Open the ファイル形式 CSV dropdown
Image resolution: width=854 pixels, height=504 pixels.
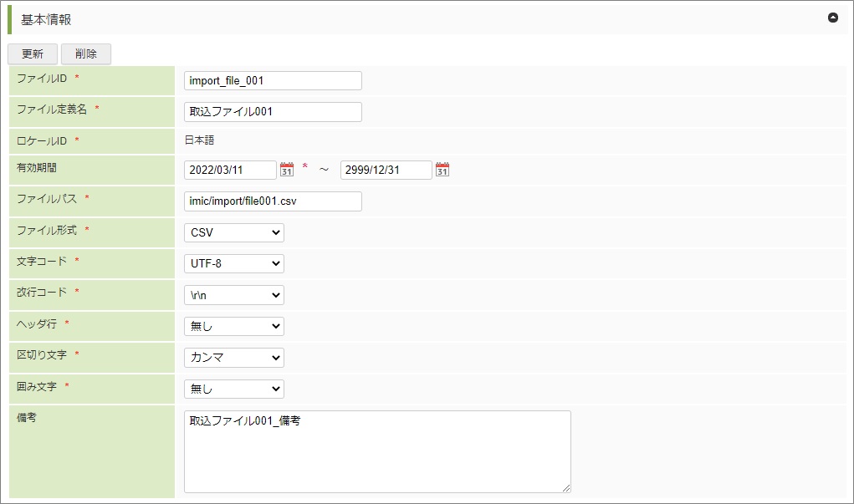[233, 232]
